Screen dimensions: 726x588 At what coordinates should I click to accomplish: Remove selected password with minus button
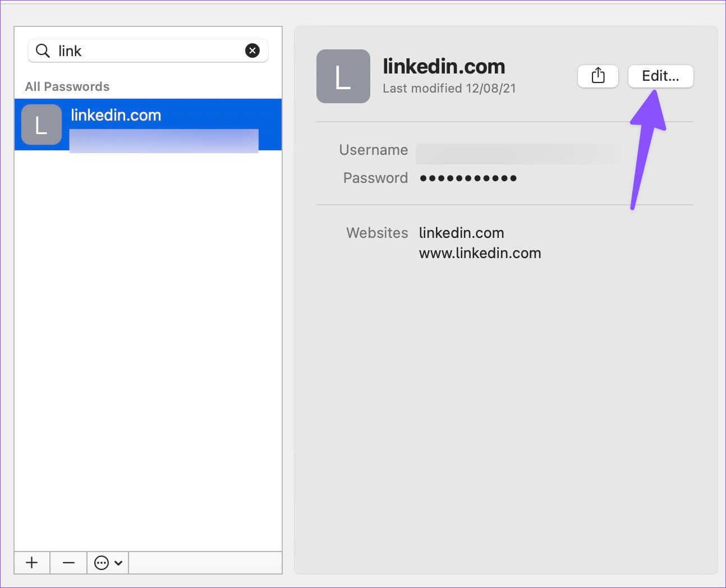click(68, 562)
